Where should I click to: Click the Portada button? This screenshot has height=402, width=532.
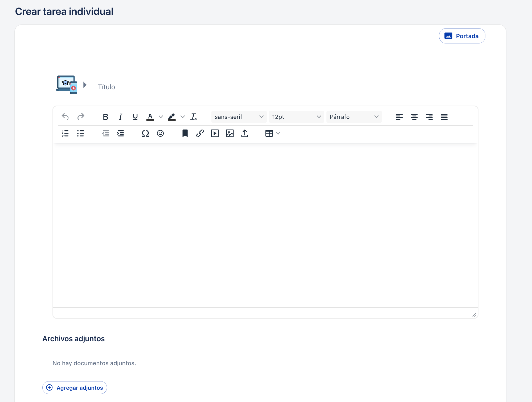(462, 36)
